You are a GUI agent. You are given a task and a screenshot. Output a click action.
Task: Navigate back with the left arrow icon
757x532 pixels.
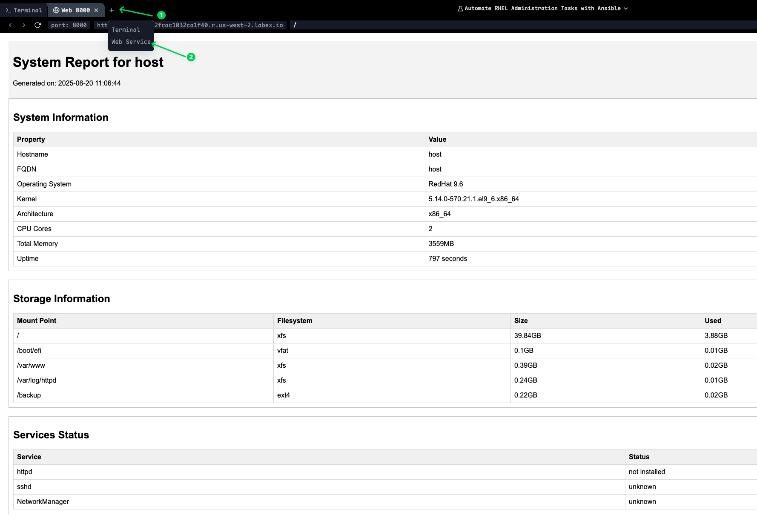tap(10, 25)
